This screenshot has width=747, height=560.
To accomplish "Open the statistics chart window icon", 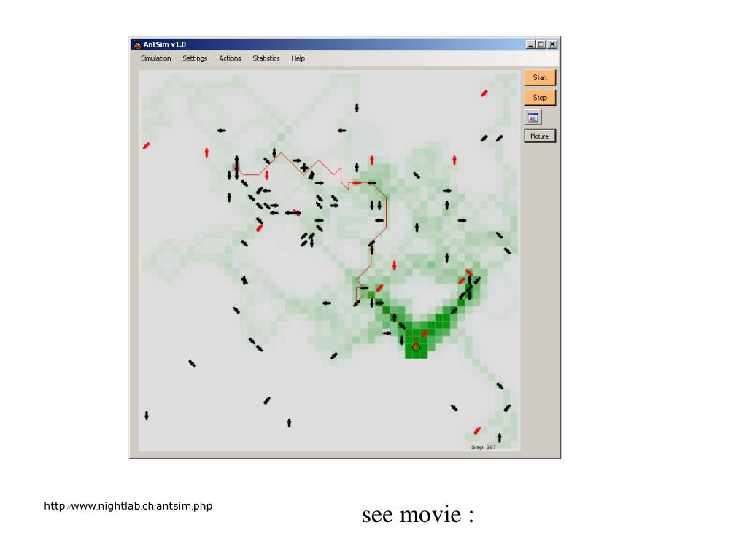I will pos(533,117).
